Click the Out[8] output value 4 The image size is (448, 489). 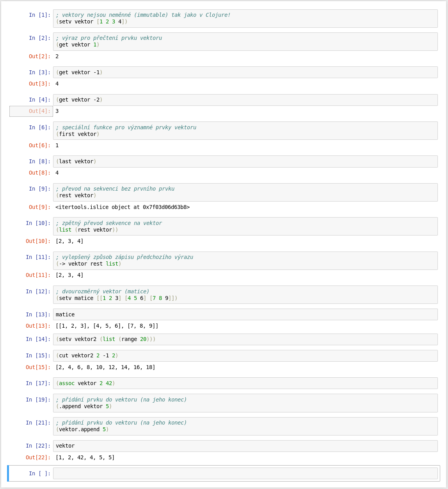(x=57, y=173)
